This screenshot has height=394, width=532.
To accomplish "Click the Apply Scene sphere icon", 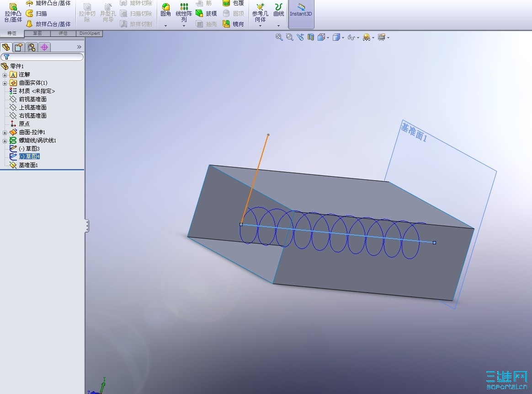I will [367, 37].
